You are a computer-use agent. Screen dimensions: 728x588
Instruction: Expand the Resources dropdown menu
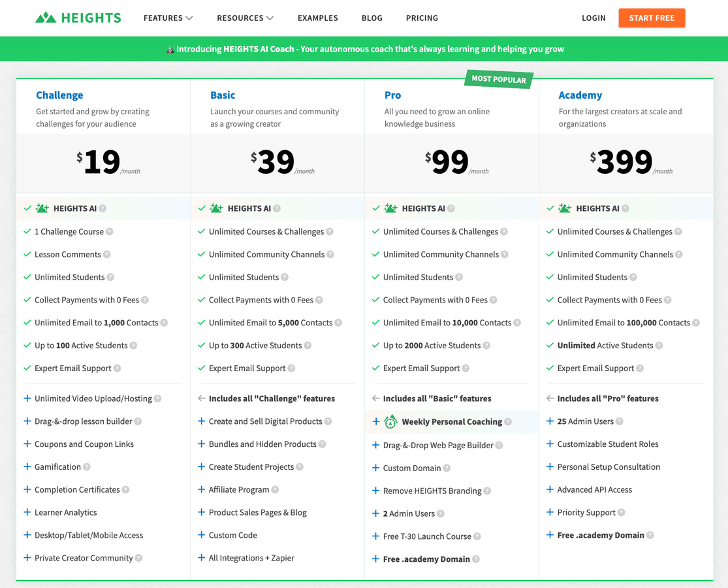coord(245,18)
